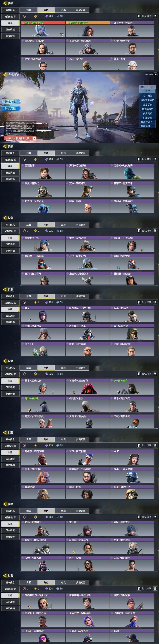The width and height of the screenshot is (159, 644).
Task: Open the 海灵-覆海的灵音 skin dropdown arrow
Action: click(34, 138)
